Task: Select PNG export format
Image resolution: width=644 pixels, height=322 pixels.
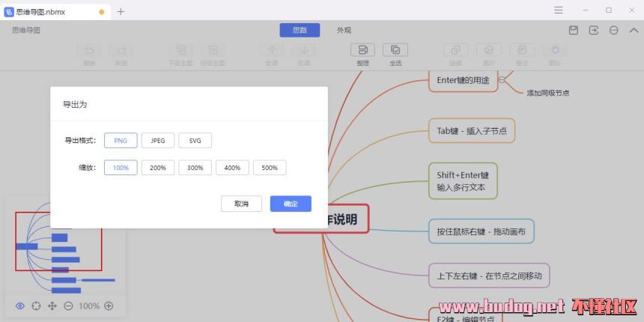Action: [121, 141]
